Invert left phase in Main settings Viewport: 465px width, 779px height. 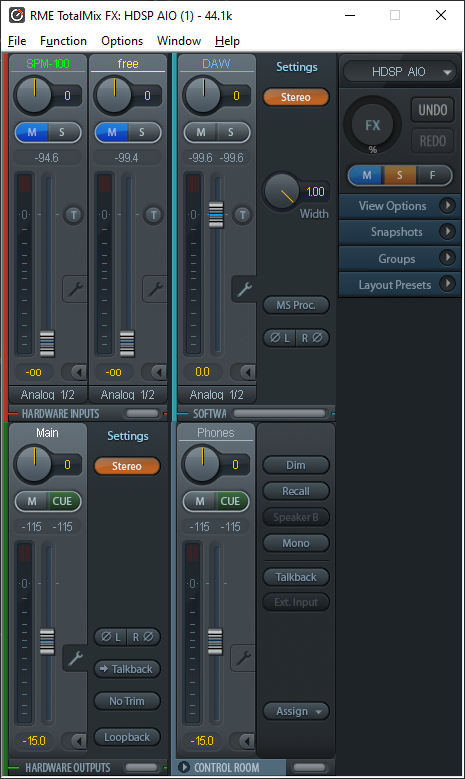(x=111, y=637)
